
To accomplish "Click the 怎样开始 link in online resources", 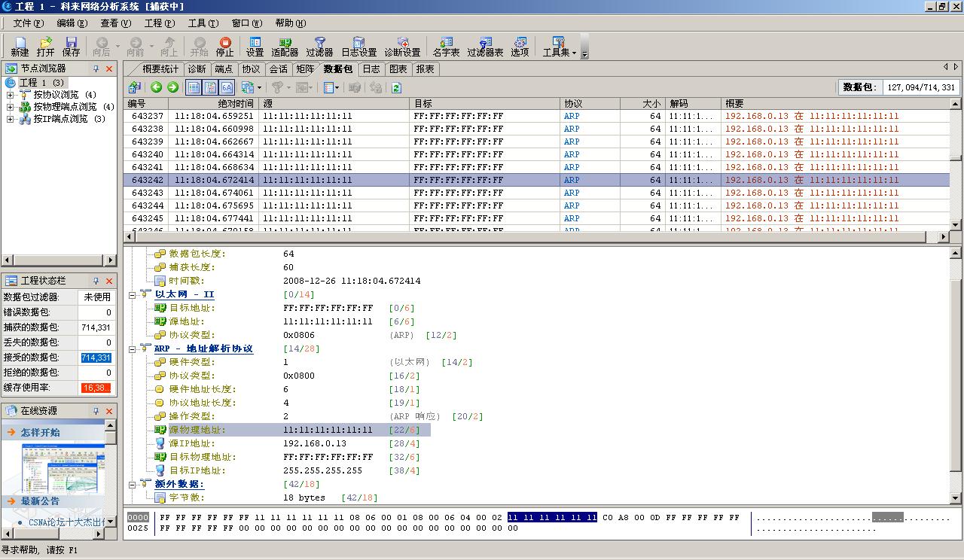I will point(40,433).
